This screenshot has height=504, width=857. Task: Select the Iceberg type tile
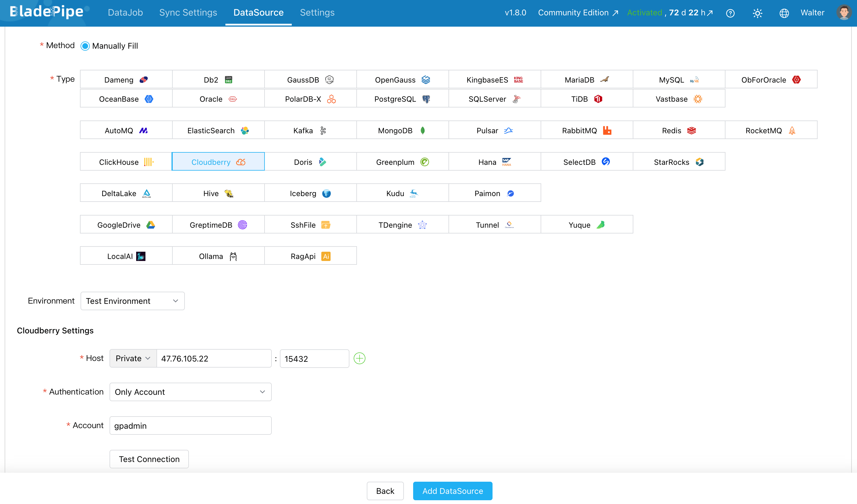coord(311,193)
